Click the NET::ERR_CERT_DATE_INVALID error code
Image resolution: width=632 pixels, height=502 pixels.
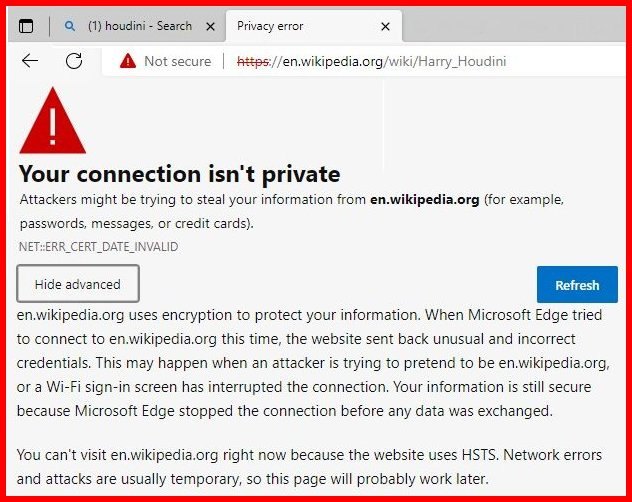[x=98, y=246]
